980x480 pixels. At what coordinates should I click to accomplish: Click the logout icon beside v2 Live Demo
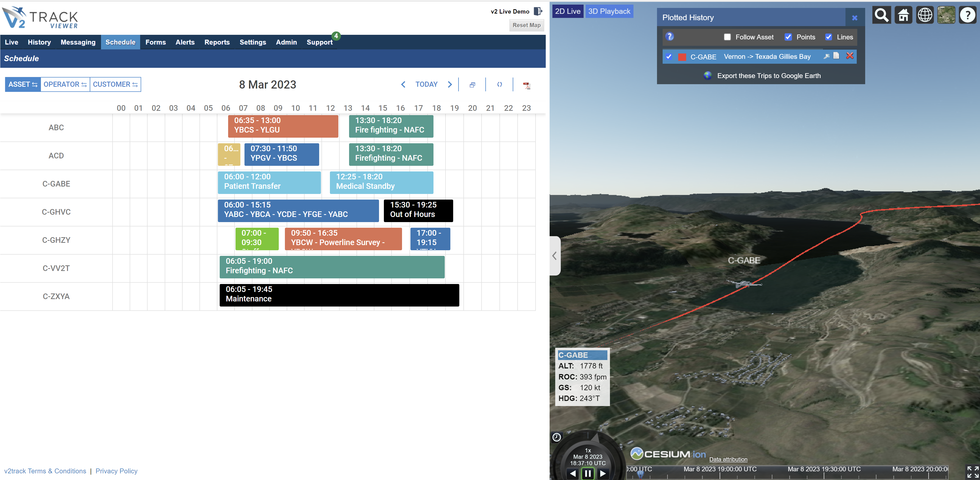[538, 12]
